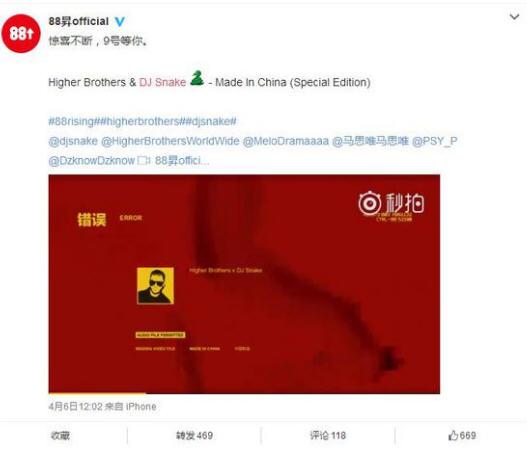The image size is (527, 453).
Task: Play the red Made In China video
Action: click(244, 284)
